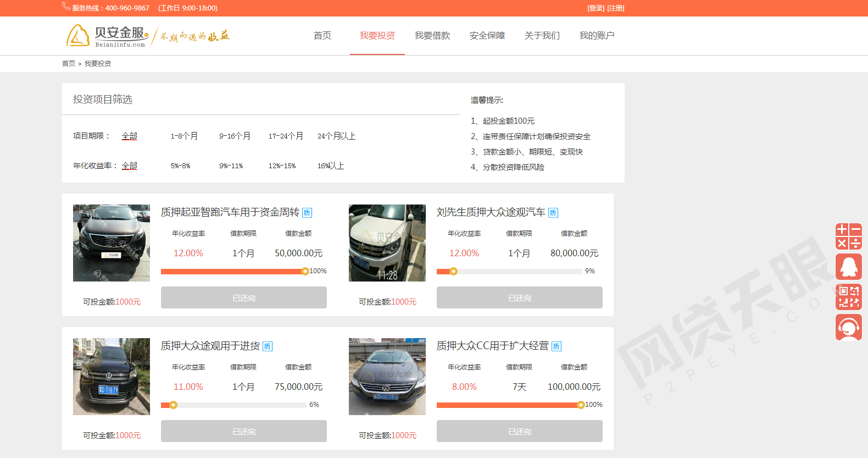Screen dimensions: 868x458
Task: Open project 质押起亚智跑汽车用于资金周转
Action: tap(230, 212)
